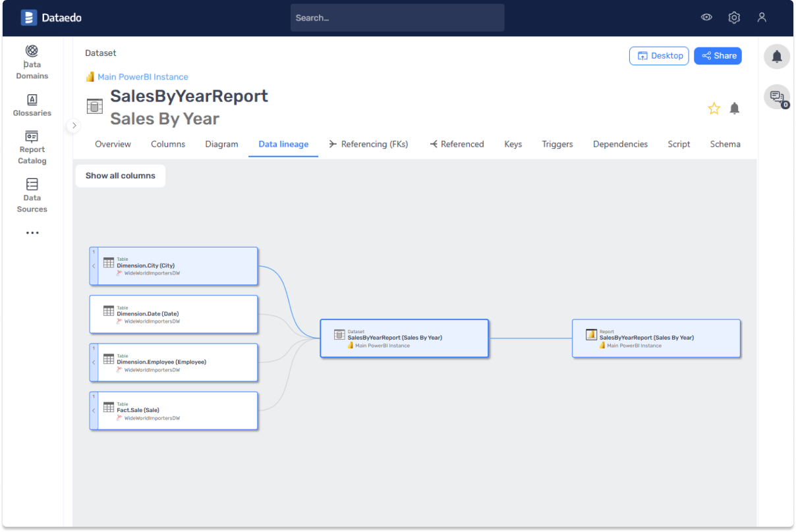The height and width of the screenshot is (532, 796).
Task: Expand columns of Dimension.City node
Action: 94,266
